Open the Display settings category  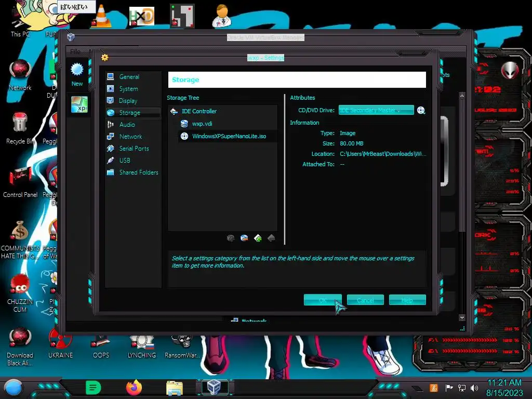pos(133,100)
